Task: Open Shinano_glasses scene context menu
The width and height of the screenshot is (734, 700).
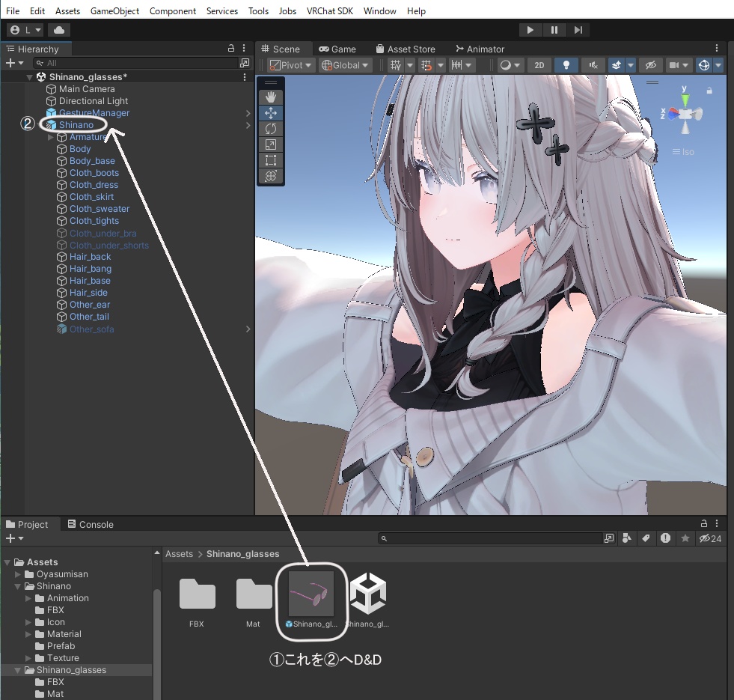Action: (245, 77)
